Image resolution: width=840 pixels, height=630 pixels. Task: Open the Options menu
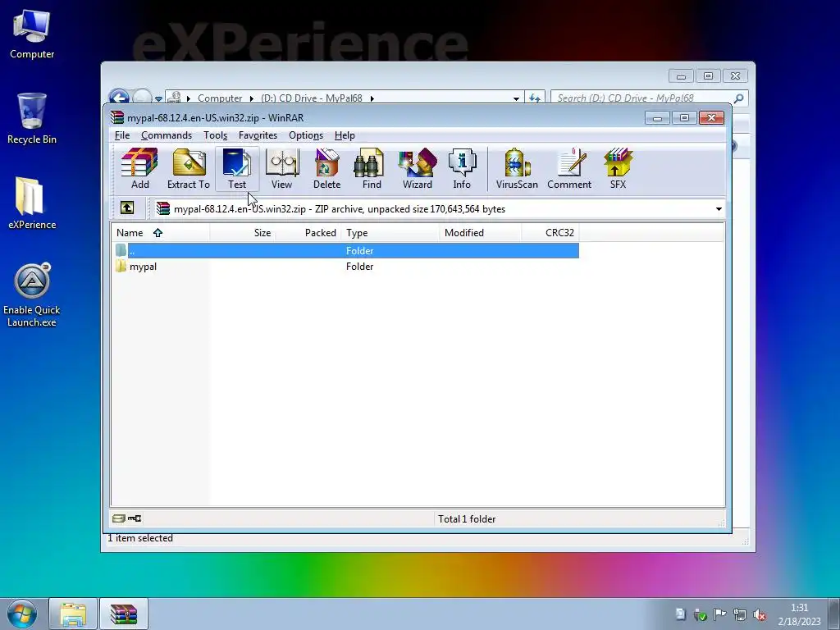point(306,135)
